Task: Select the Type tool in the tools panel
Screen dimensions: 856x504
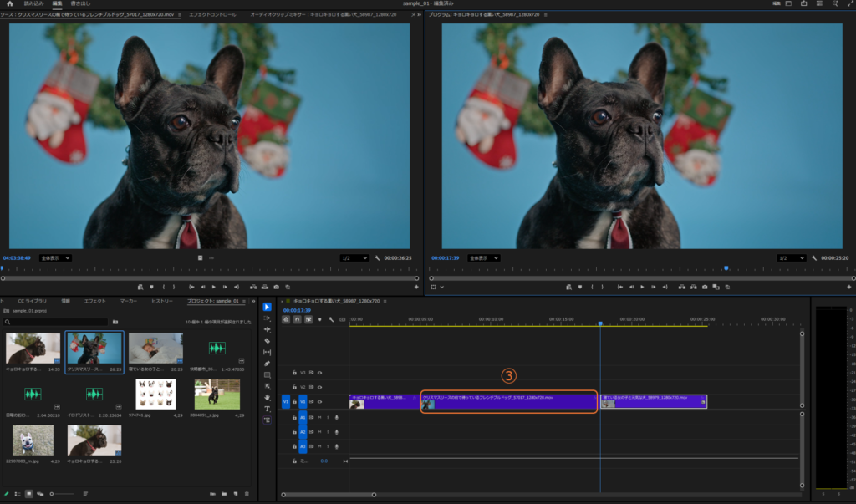Action: tap(267, 409)
